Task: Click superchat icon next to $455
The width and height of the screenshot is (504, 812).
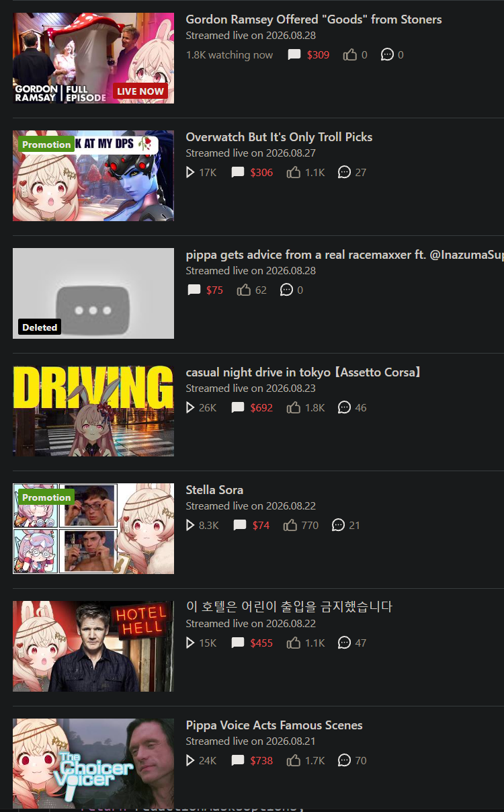Action: point(238,643)
